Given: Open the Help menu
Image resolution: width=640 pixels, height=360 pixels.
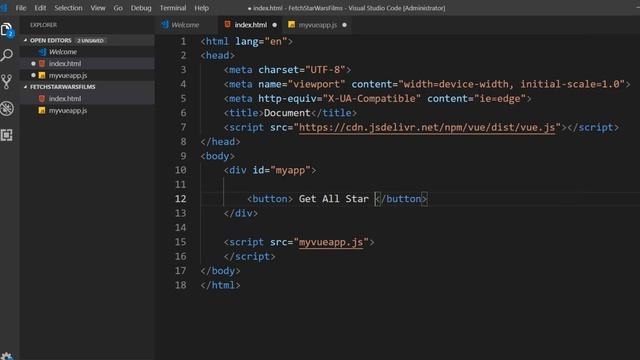Looking at the screenshot, I should point(202,8).
